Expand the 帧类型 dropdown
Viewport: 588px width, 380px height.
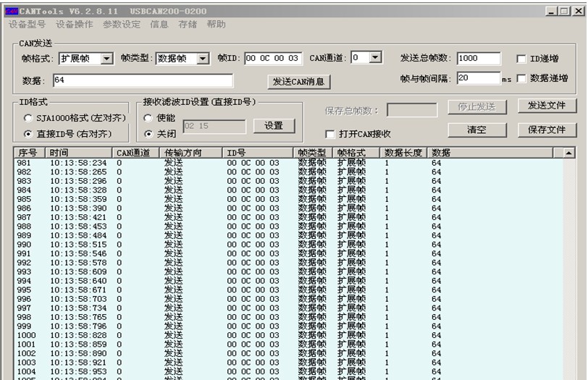[x=203, y=59]
